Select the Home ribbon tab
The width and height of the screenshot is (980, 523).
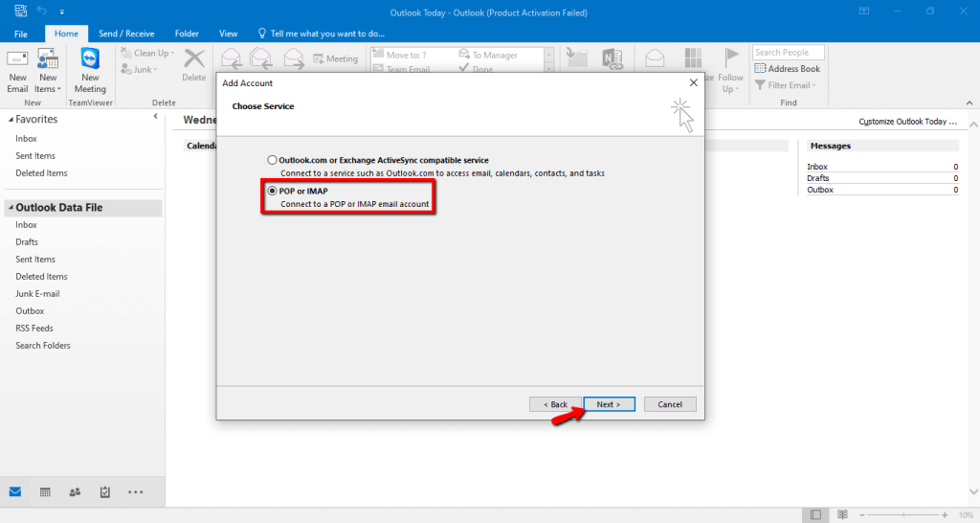click(66, 34)
